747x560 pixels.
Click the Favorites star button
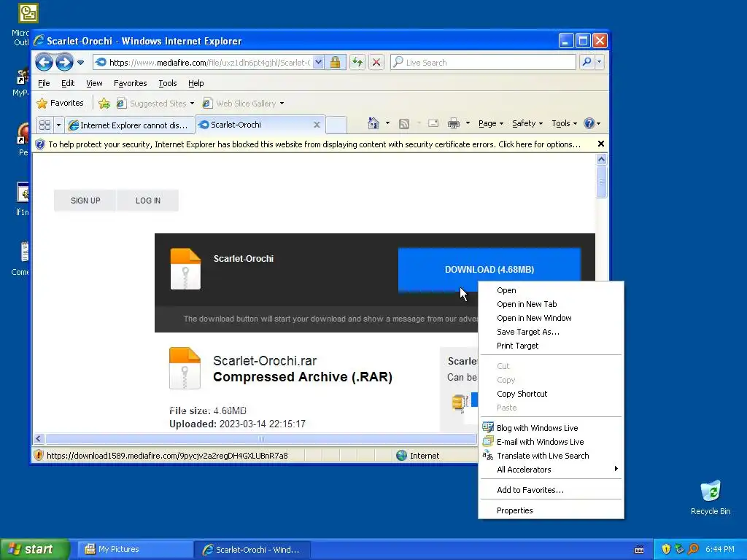coord(60,103)
